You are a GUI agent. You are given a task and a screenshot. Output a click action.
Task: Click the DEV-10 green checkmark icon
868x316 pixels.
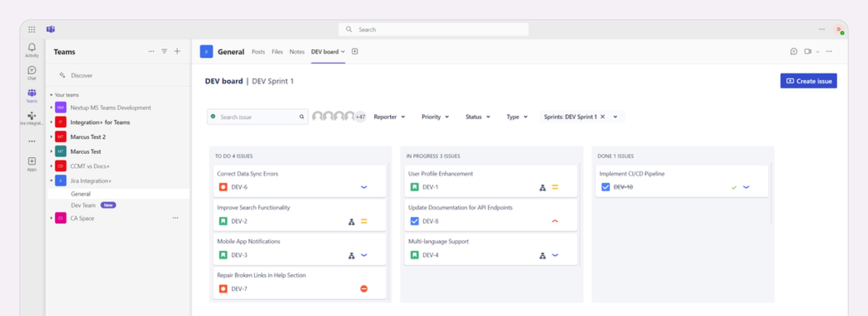(734, 188)
